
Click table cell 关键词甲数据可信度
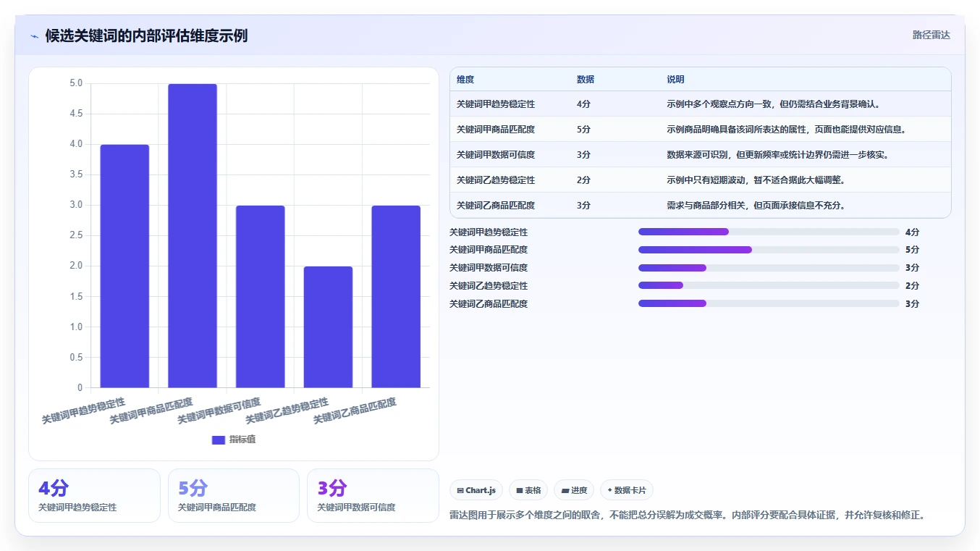496,155
